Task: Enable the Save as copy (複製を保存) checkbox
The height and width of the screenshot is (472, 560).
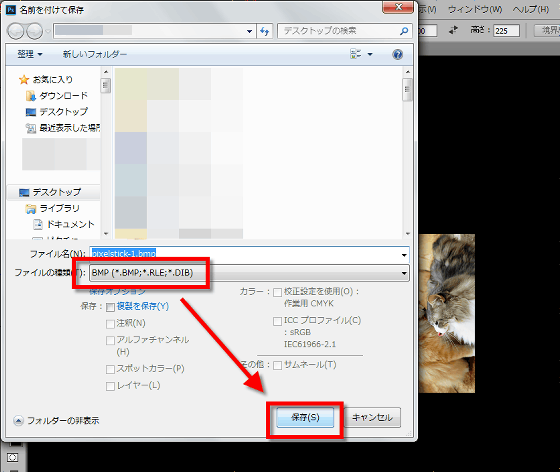Action: (110, 307)
